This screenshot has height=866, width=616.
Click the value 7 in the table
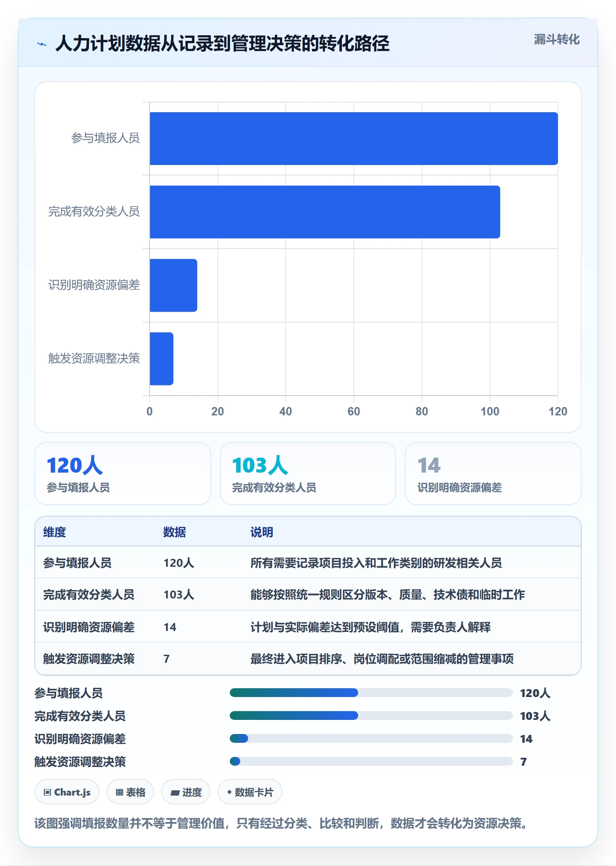[x=166, y=659]
